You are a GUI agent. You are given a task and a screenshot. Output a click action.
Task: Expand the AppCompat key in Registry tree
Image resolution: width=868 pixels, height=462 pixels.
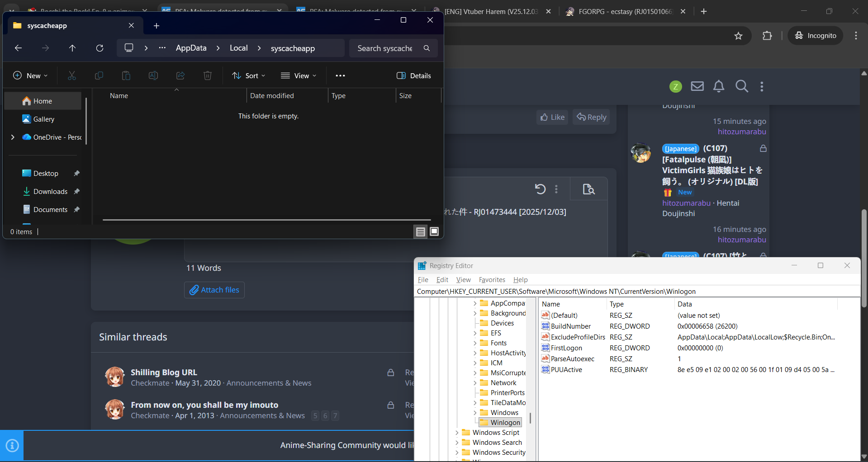(x=474, y=303)
